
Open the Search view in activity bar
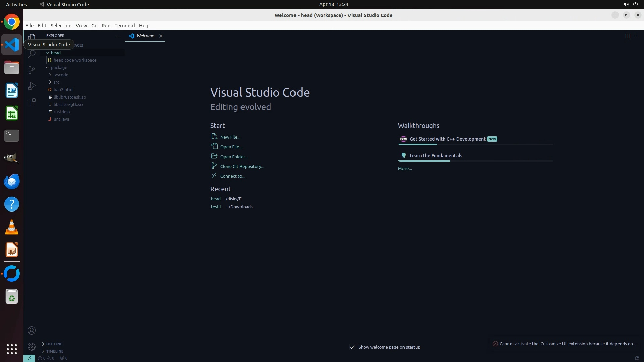pyautogui.click(x=32, y=54)
